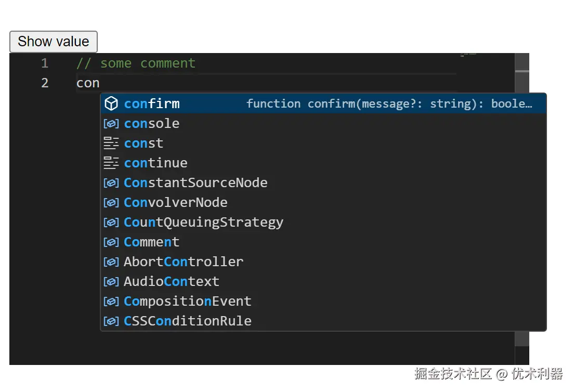Select the AudioContext suggestion
The image size is (574, 392).
[x=172, y=282]
